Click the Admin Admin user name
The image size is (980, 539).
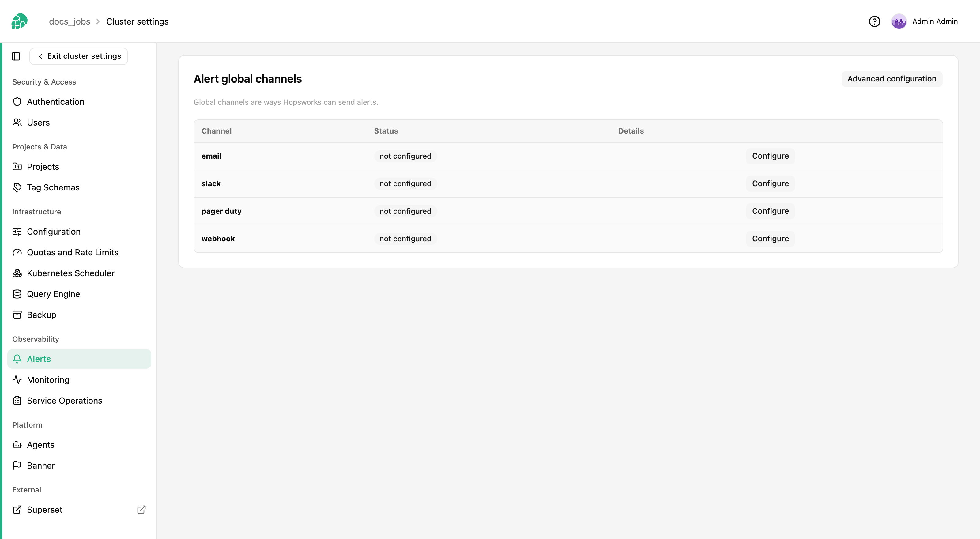935,21
